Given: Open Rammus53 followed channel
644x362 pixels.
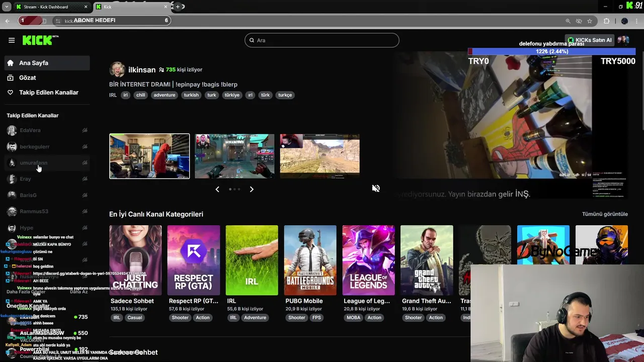Looking at the screenshot, I should coord(47,211).
